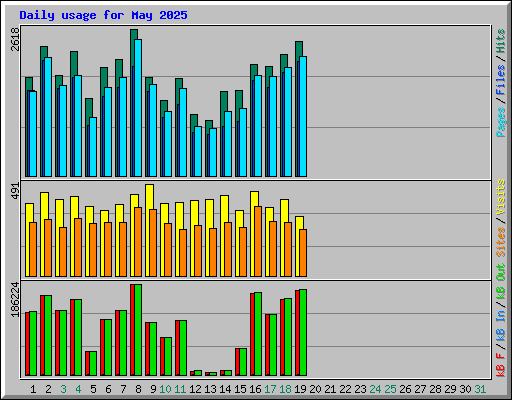The width and height of the screenshot is (512, 400).
Task: Click the green kB bar for day 16
Action: [258, 334]
